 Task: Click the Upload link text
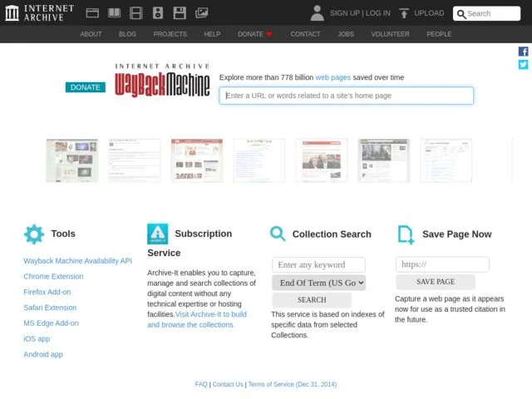[429, 13]
